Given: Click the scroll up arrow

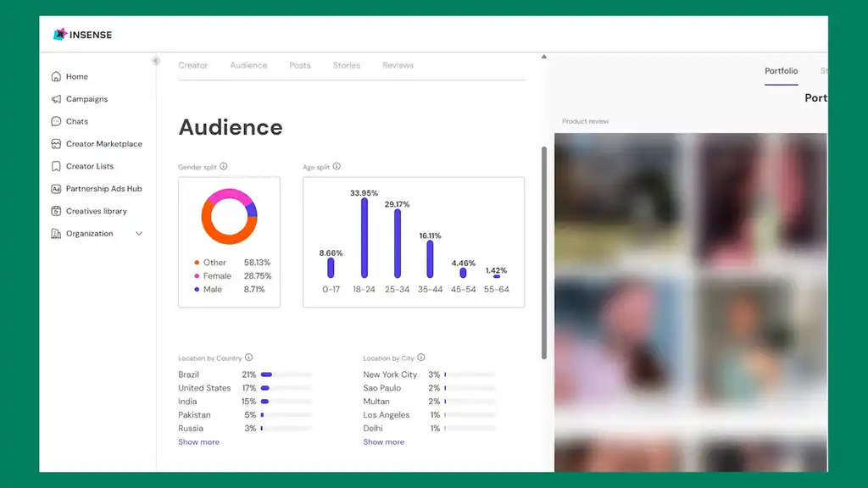Looking at the screenshot, I should pyautogui.click(x=544, y=57).
